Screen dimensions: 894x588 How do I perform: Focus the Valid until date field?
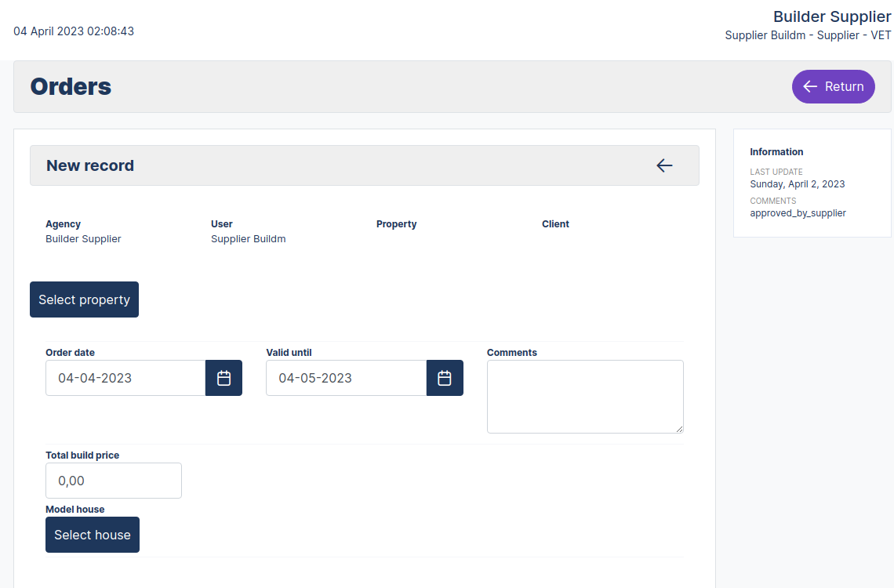[346, 378]
